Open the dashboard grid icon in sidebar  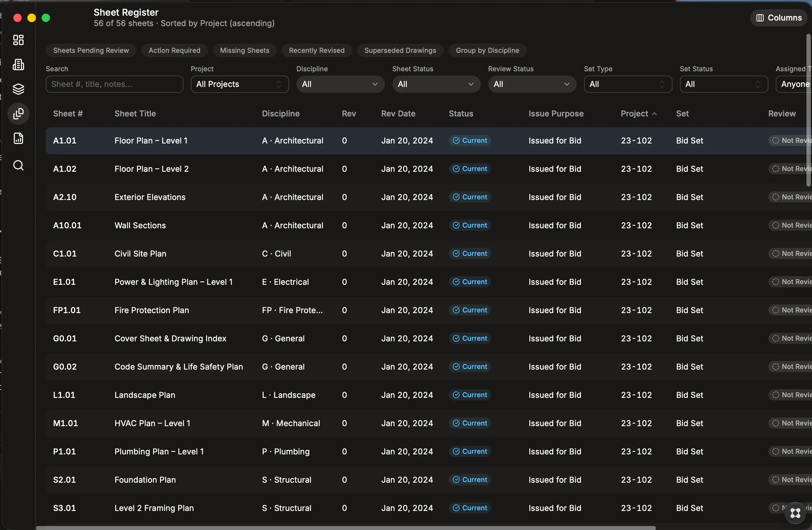click(x=18, y=40)
